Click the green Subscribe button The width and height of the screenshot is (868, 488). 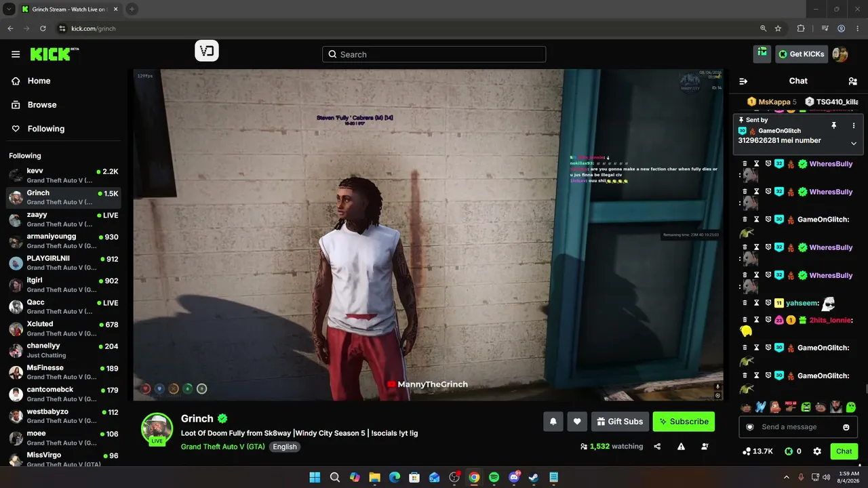[x=684, y=422]
